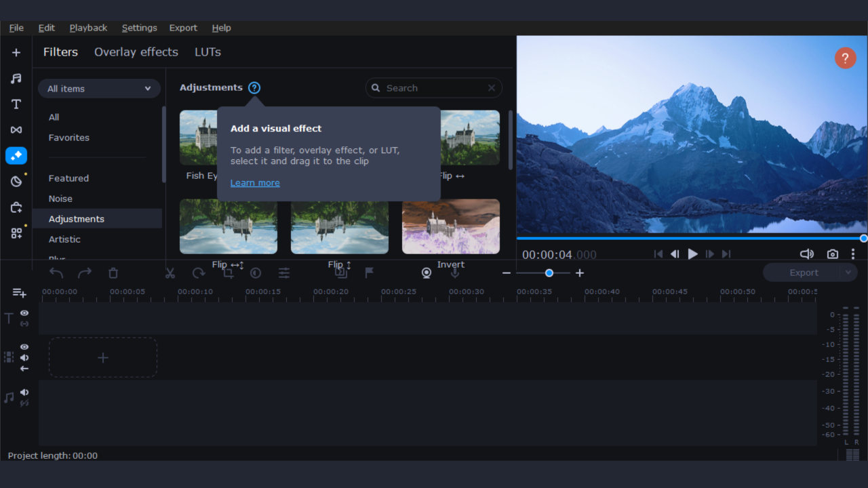Image resolution: width=868 pixels, height=488 pixels.
Task: Click the timeline zoom slider handle
Action: click(x=549, y=273)
